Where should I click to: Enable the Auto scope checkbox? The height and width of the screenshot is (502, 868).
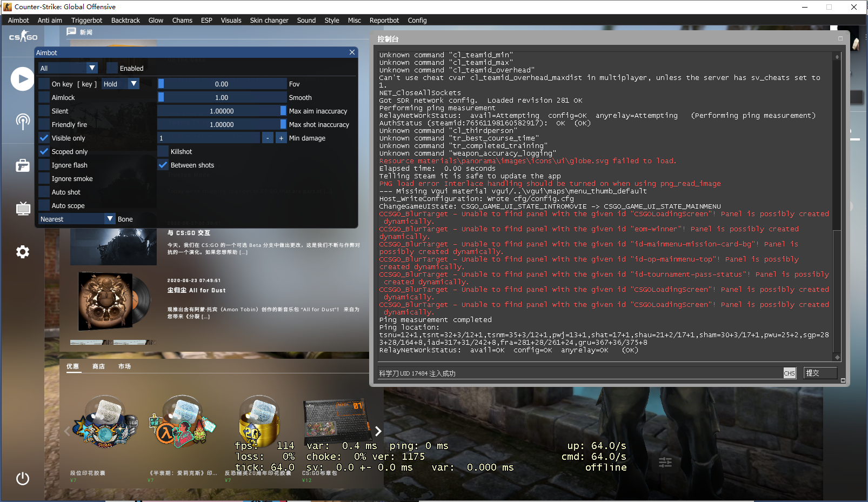pos(44,205)
